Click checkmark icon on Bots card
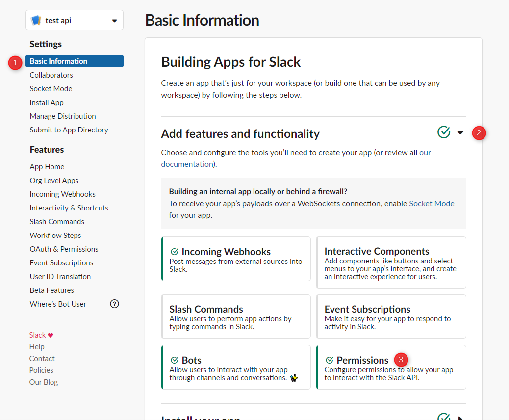 pos(174,360)
